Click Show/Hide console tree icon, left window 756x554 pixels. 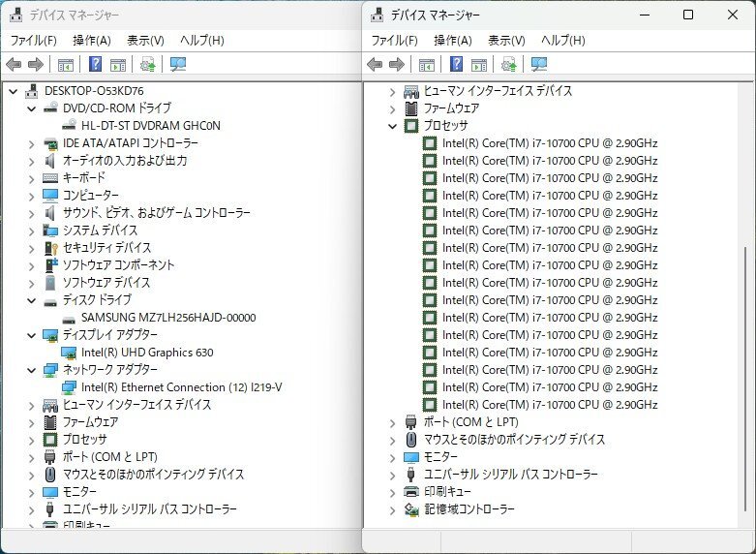65,65
